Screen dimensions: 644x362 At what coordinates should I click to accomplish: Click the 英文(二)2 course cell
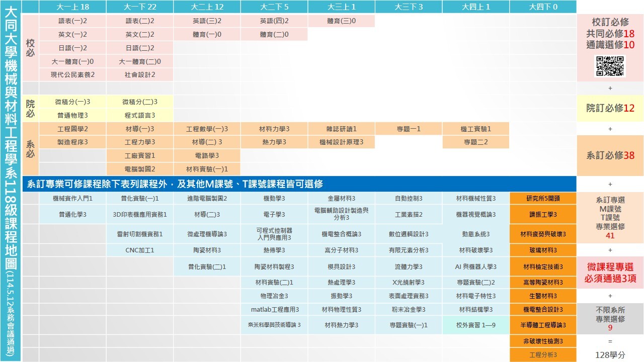point(140,35)
